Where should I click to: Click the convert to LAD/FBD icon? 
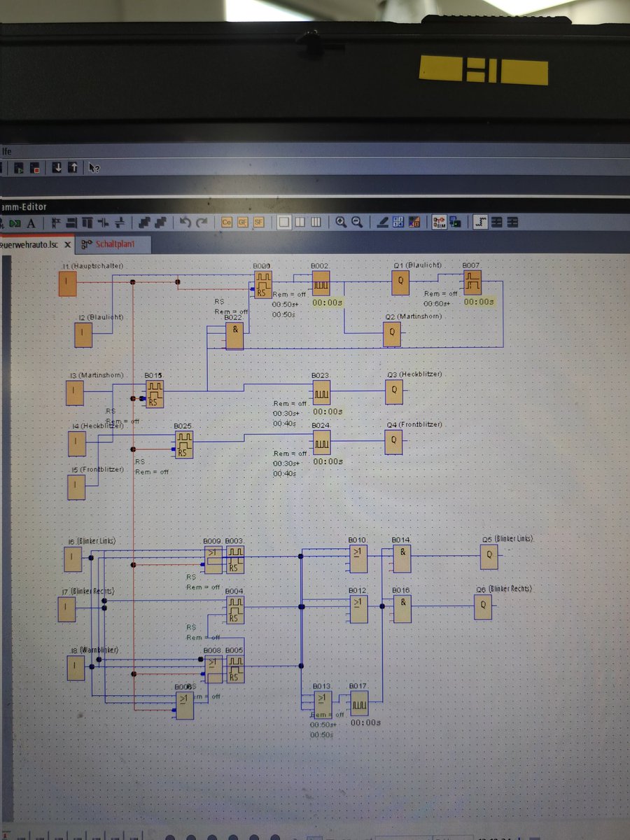414,222
